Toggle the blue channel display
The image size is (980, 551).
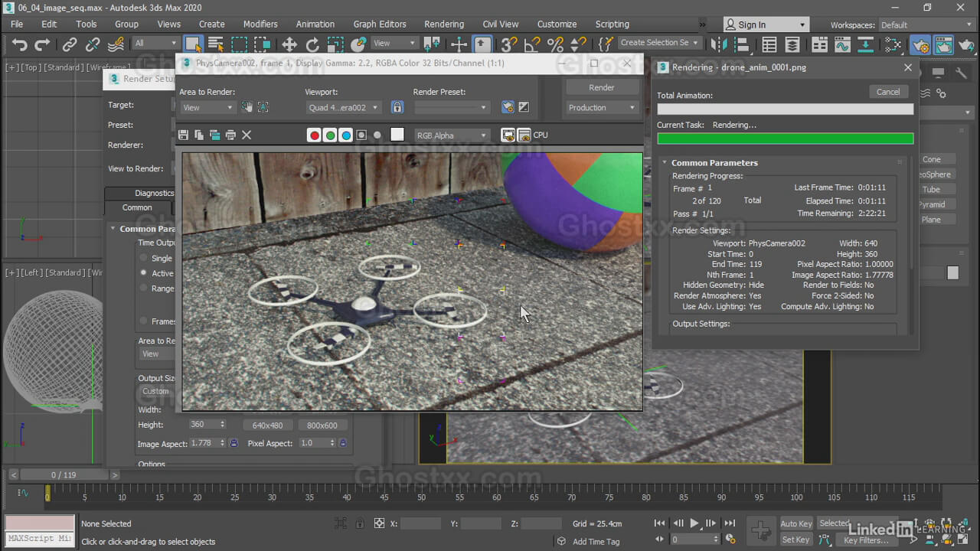346,135
